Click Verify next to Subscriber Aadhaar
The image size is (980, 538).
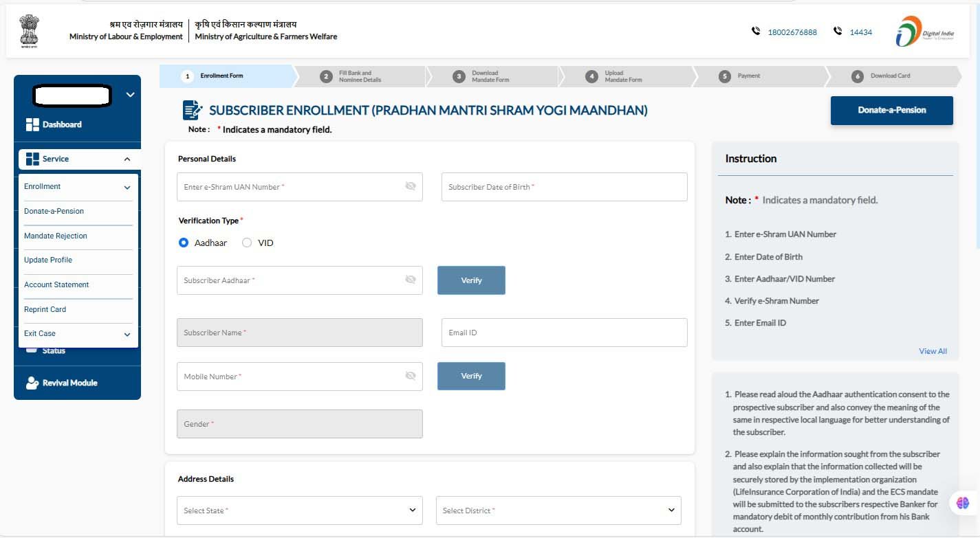[x=471, y=280]
